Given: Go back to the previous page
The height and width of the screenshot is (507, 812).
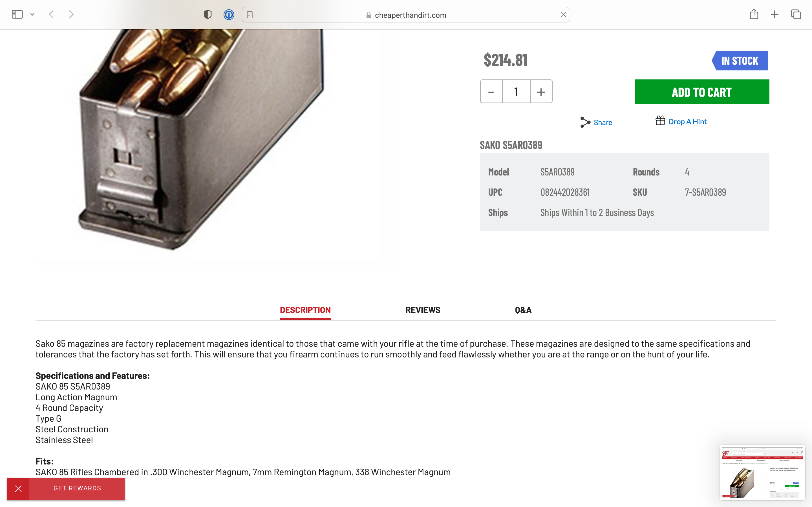Looking at the screenshot, I should 51,14.
